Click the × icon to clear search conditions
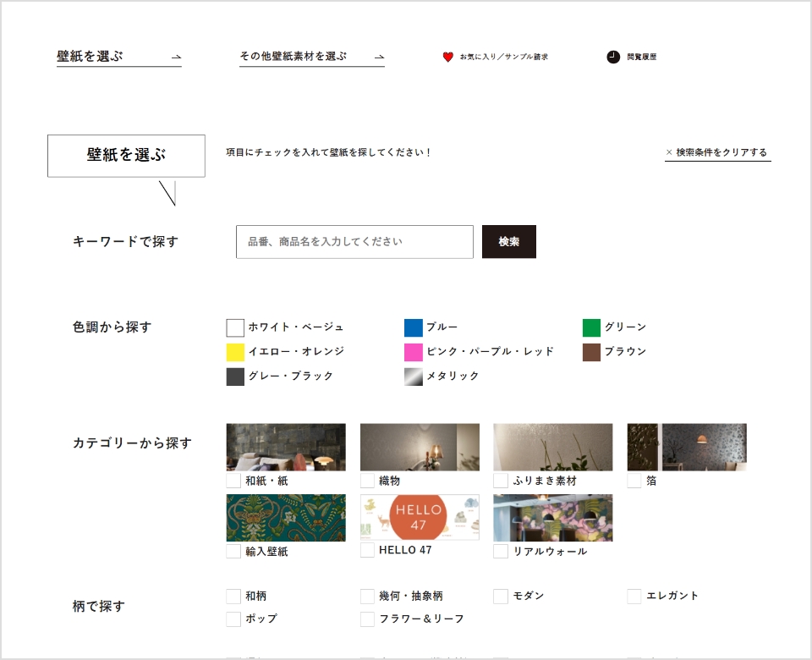812x660 pixels. pos(671,151)
